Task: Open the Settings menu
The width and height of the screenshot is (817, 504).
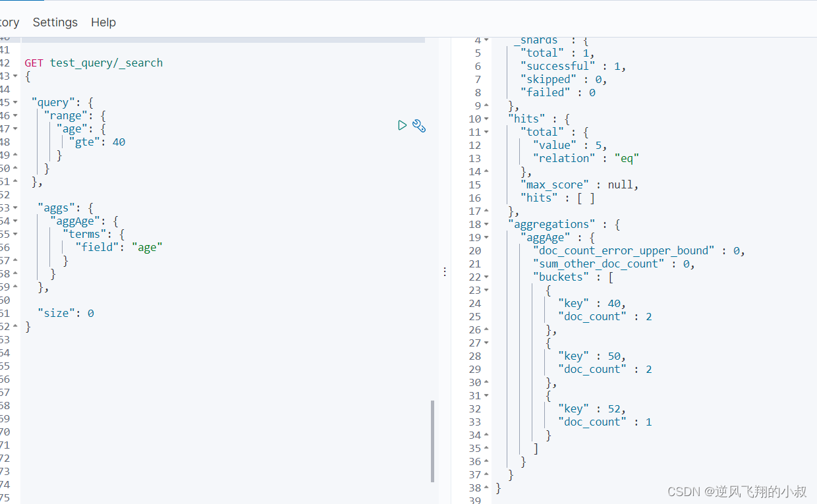Action: tap(55, 22)
